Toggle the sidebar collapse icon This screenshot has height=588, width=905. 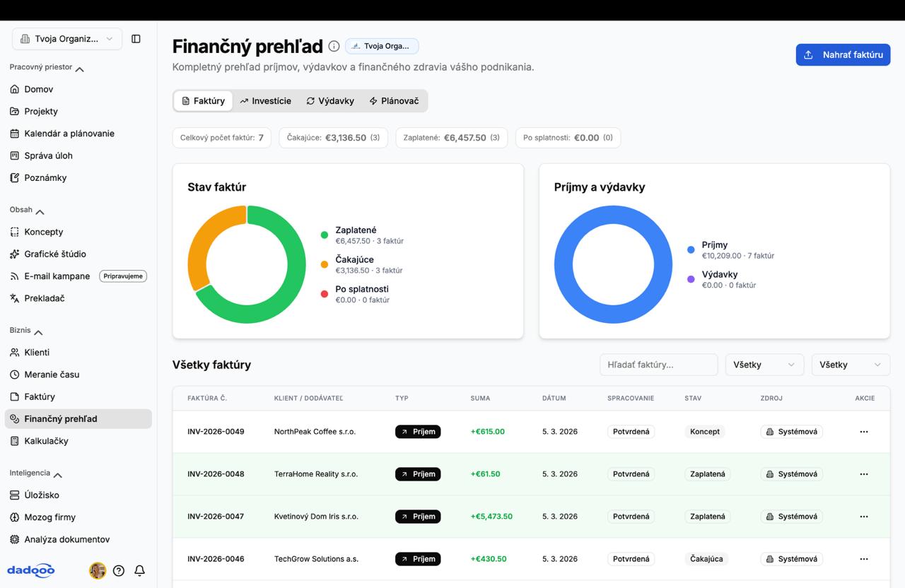pos(136,39)
